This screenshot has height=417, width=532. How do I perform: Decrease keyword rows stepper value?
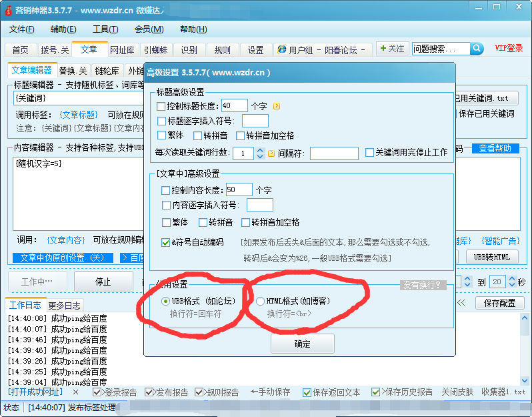click(x=260, y=157)
